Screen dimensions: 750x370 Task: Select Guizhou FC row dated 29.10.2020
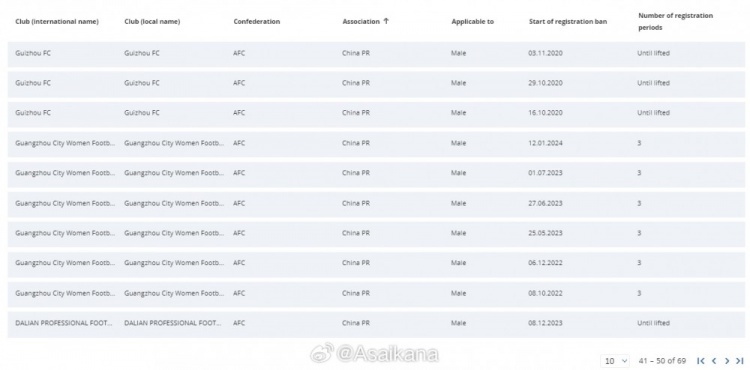376,84
